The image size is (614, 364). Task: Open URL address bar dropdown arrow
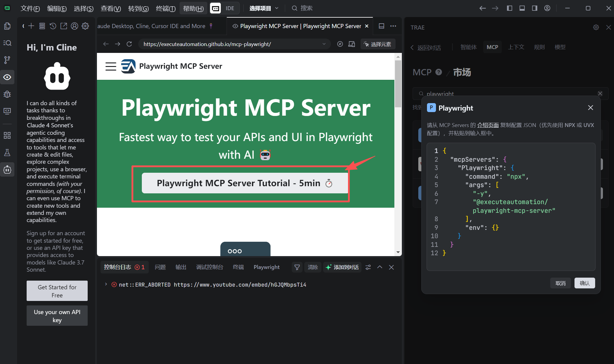point(324,44)
